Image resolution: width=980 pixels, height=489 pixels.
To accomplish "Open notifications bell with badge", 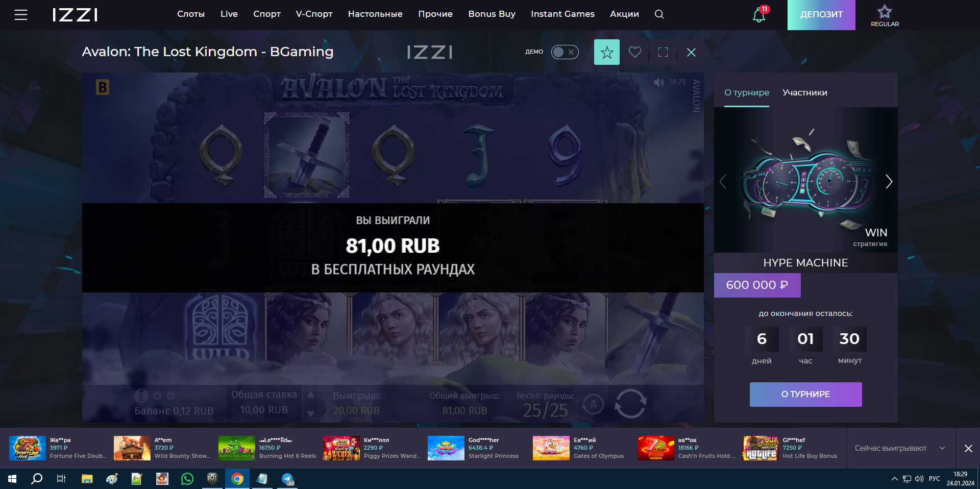I will coord(759,14).
